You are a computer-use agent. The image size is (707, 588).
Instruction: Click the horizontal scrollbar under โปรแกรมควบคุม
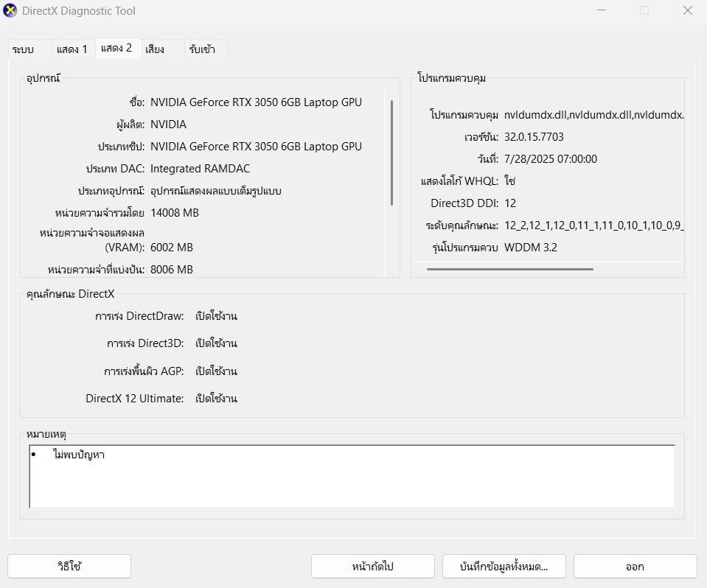tap(509, 269)
